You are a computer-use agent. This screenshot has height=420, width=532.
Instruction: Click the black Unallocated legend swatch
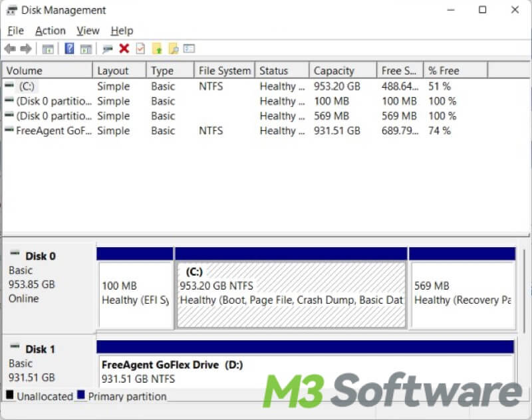[10, 395]
